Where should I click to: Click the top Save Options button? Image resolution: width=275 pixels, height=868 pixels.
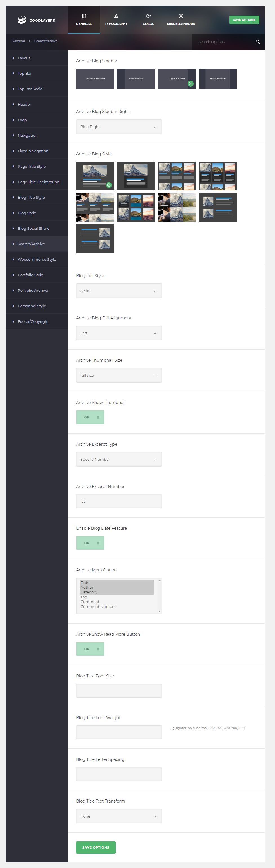click(x=244, y=20)
